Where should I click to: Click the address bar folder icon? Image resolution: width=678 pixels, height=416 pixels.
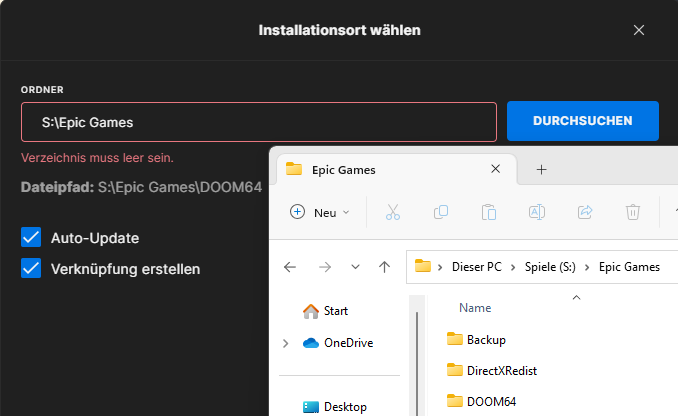coord(422,266)
